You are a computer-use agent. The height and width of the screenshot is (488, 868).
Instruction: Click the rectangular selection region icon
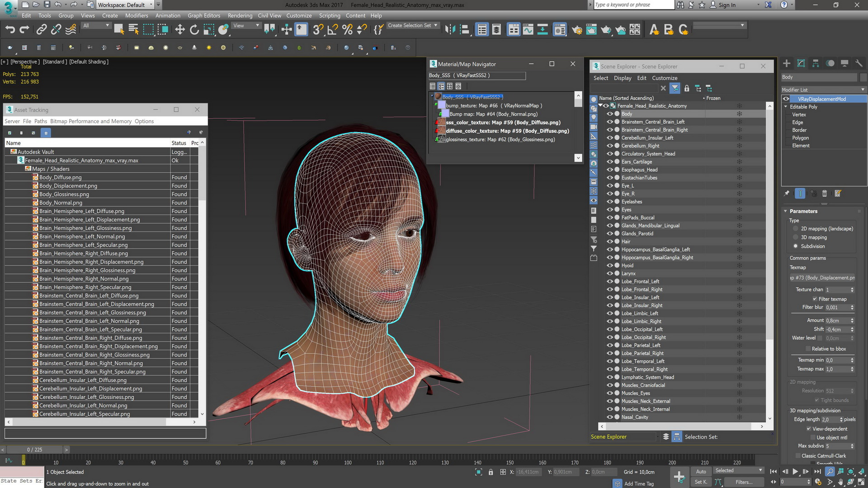[x=148, y=30]
